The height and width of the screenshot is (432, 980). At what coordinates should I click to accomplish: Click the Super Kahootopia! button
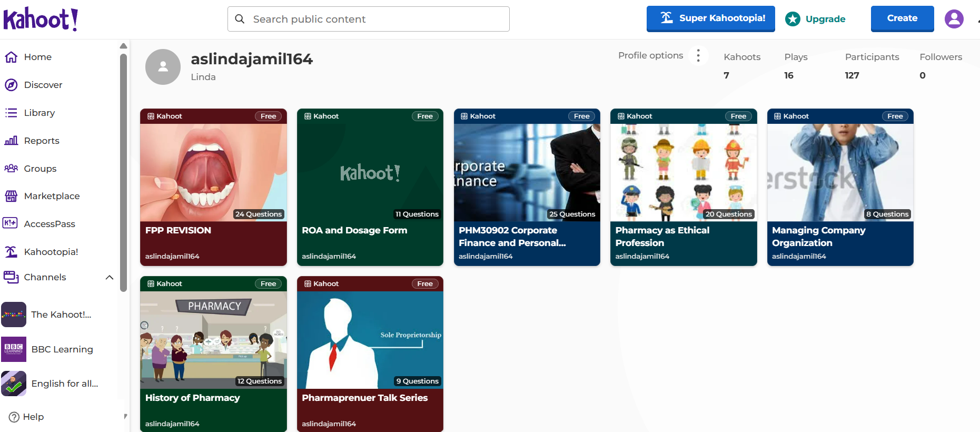(x=711, y=19)
